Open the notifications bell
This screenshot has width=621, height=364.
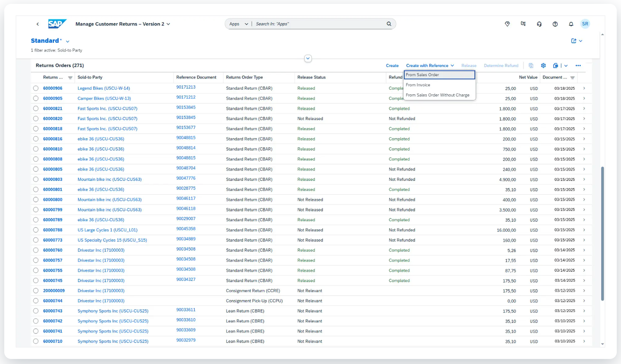pyautogui.click(x=571, y=24)
